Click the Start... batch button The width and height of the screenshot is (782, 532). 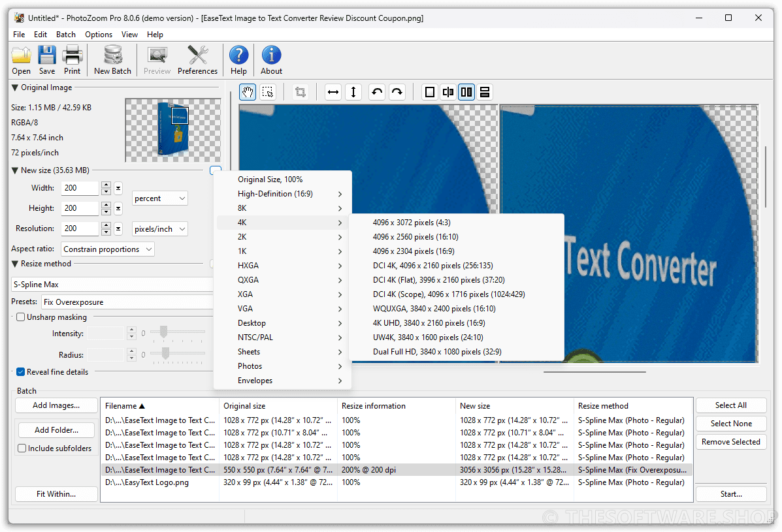[731, 494]
